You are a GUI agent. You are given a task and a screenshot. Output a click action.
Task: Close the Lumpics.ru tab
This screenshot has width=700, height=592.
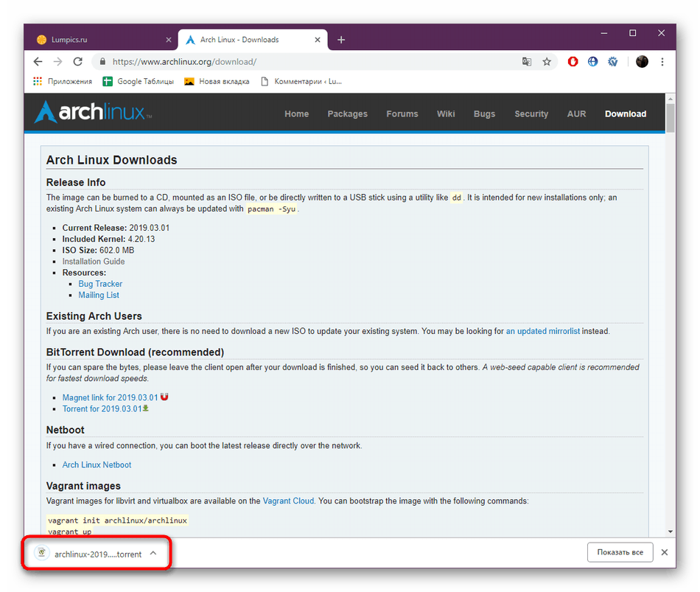coord(169,40)
